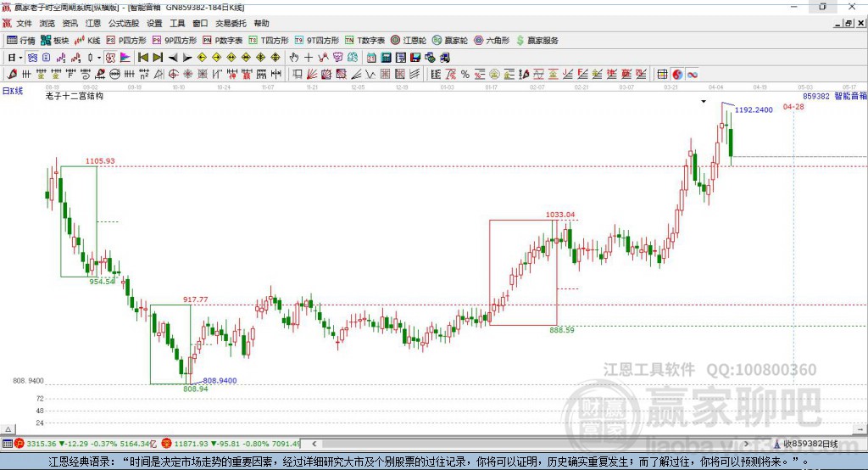Image resolution: width=868 pixels, height=470 pixels.
Task: Select the circled crosshair target tool
Action: (173, 75)
